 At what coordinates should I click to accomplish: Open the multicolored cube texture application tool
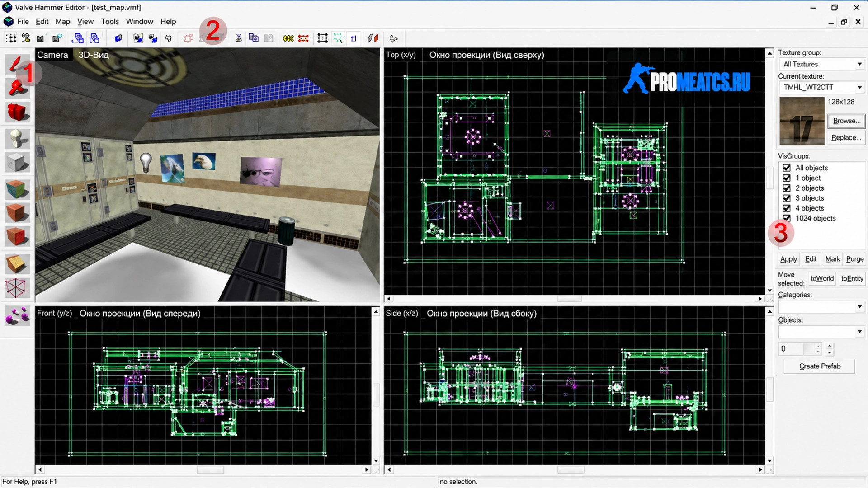17,189
